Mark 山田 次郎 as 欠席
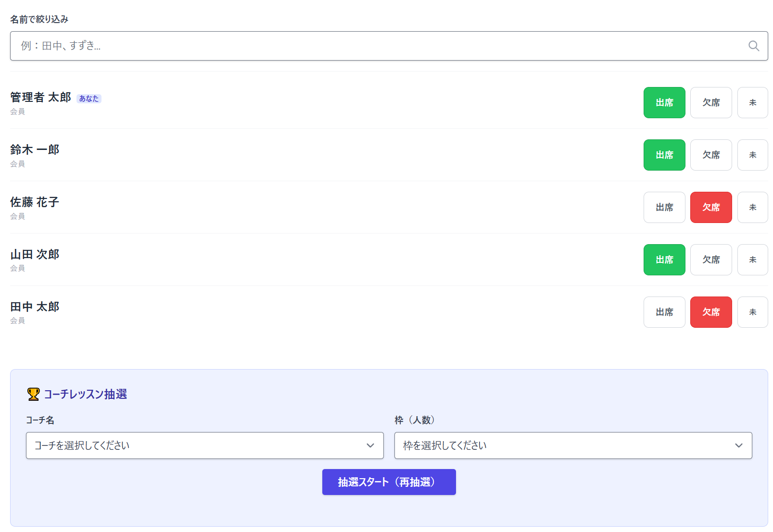Image resolution: width=773 pixels, height=532 pixels. click(710, 260)
